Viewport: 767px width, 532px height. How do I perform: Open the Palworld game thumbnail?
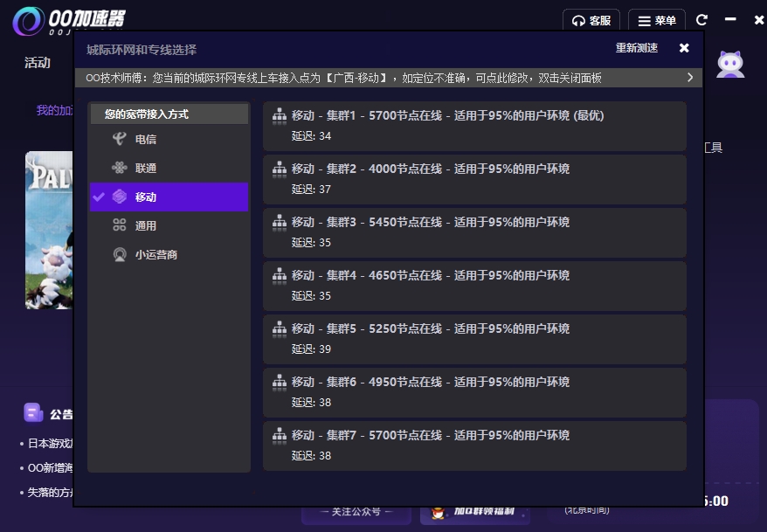[x=49, y=230]
